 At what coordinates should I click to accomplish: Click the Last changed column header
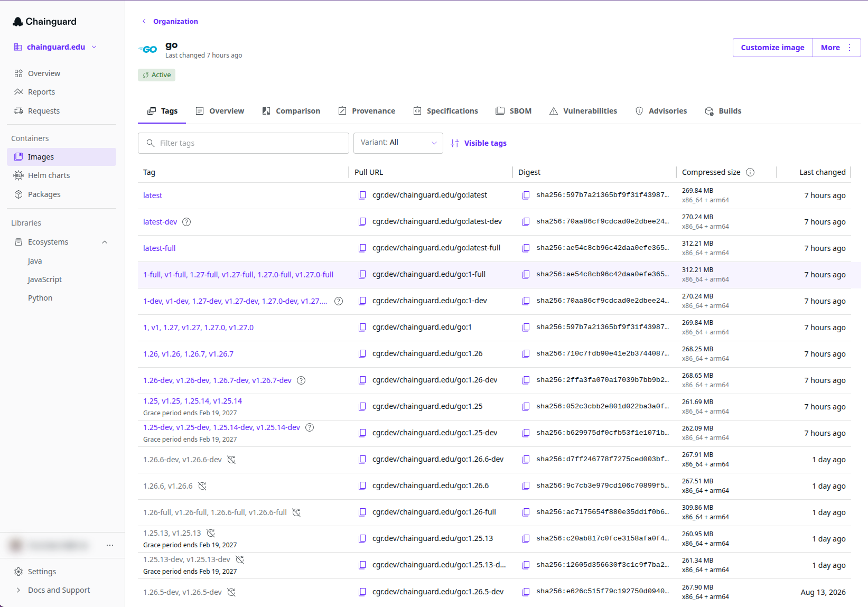tap(822, 172)
